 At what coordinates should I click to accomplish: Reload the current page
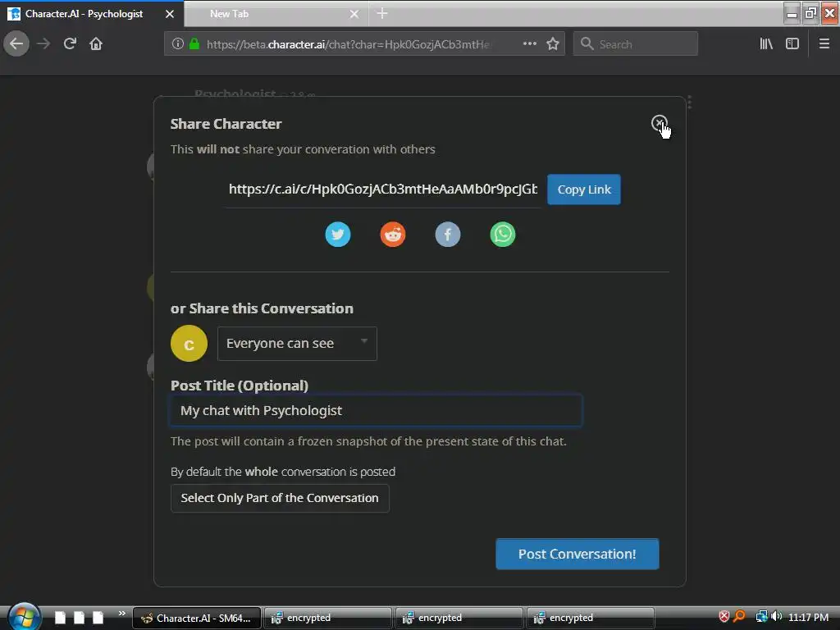[70, 44]
